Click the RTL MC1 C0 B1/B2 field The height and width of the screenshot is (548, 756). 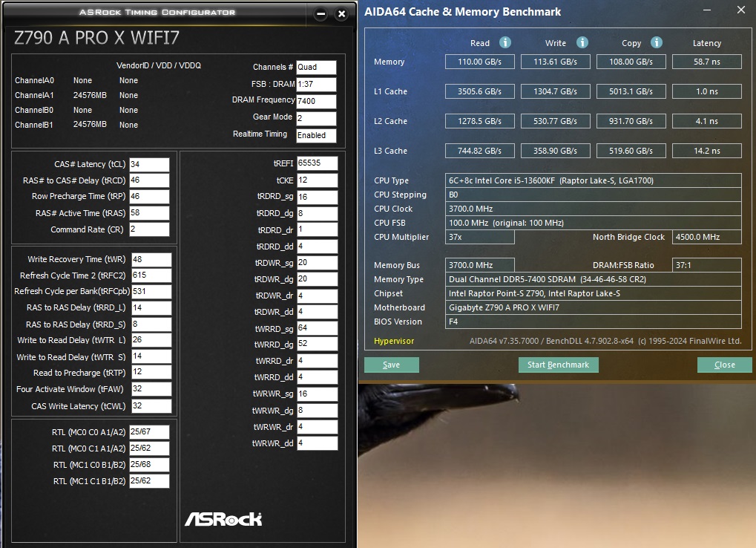click(x=149, y=465)
